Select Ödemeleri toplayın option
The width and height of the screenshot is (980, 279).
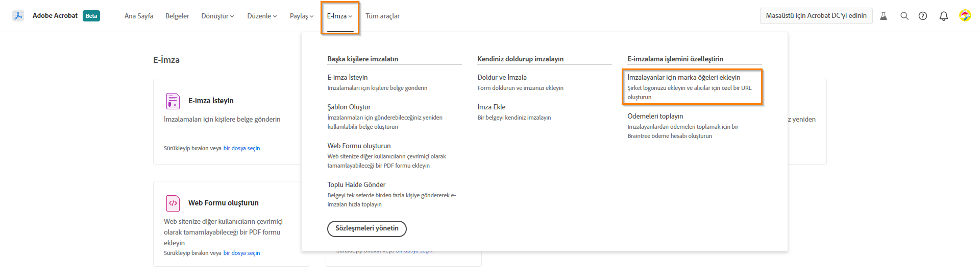pos(655,117)
